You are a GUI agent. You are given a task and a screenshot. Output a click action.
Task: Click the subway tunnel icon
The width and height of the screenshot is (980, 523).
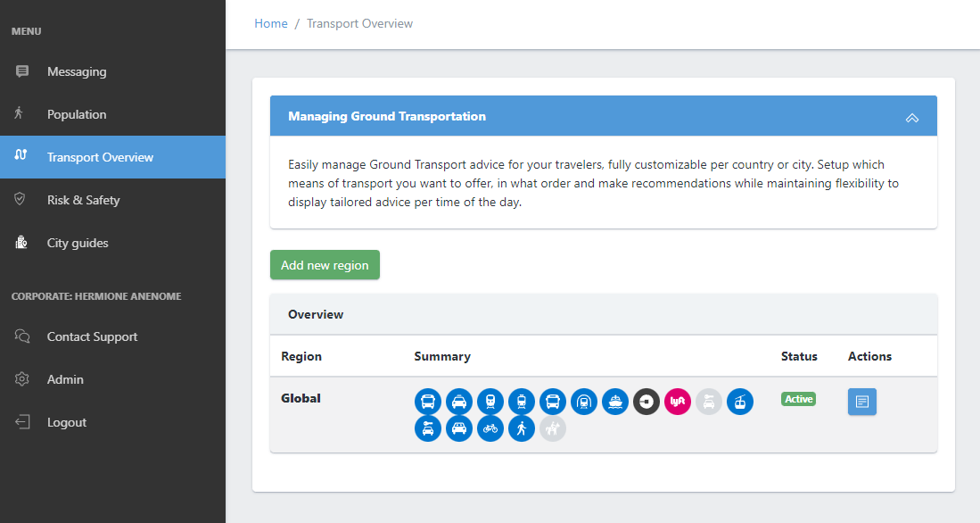click(x=584, y=402)
